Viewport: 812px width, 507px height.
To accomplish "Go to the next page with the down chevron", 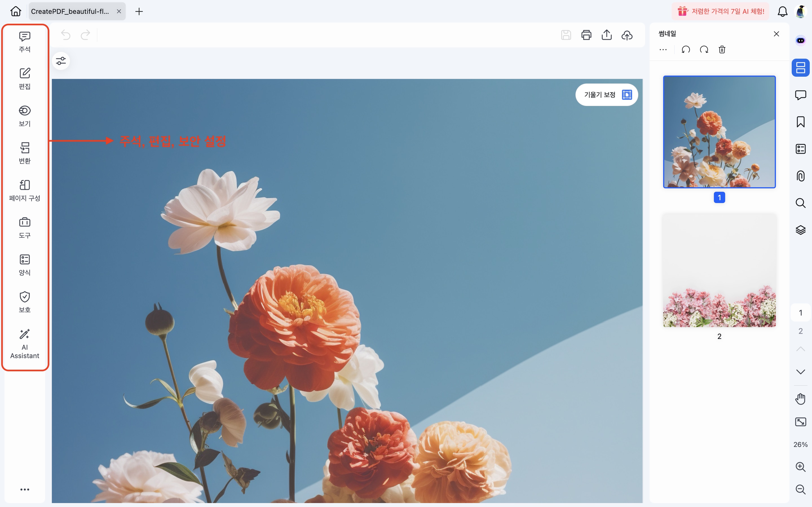I will pos(800,372).
